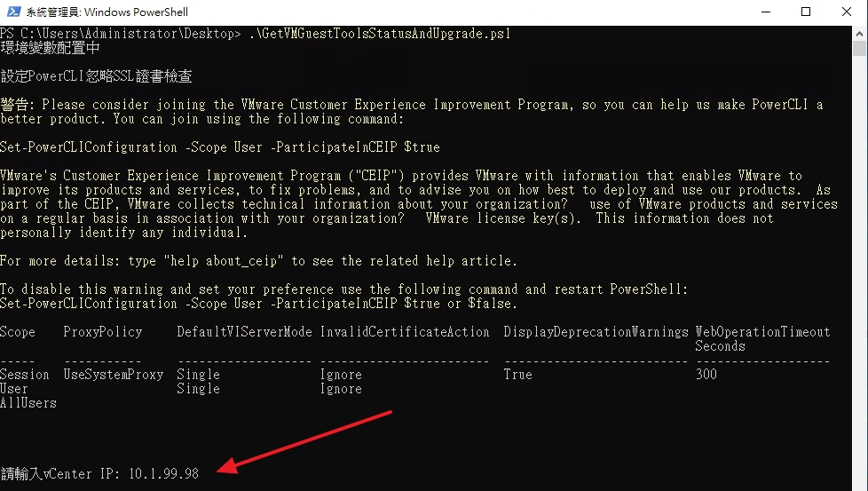Click 'Set-PowerCLIConfiguration -Scope User -ParticipateInCEIP $true' line
868x491 pixels.
(x=220, y=147)
